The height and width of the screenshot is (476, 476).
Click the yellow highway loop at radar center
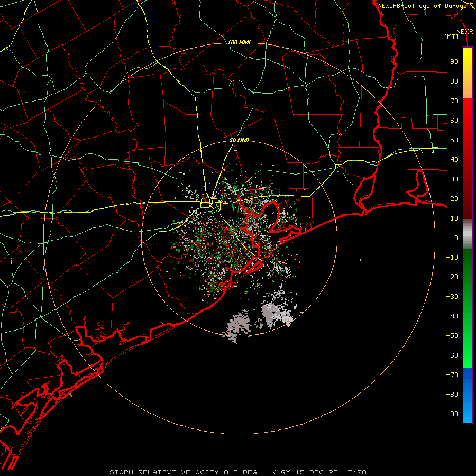209,205
